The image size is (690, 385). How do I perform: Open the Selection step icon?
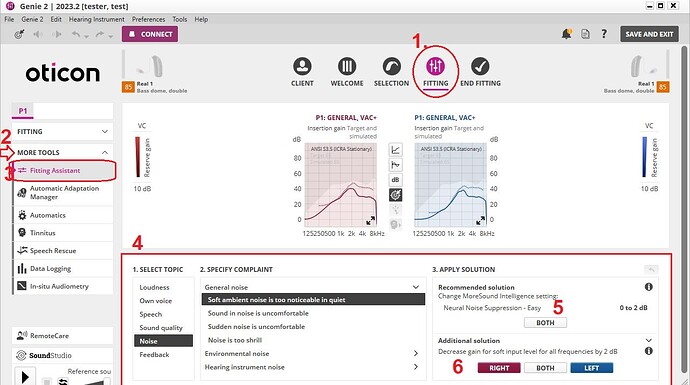(x=391, y=66)
